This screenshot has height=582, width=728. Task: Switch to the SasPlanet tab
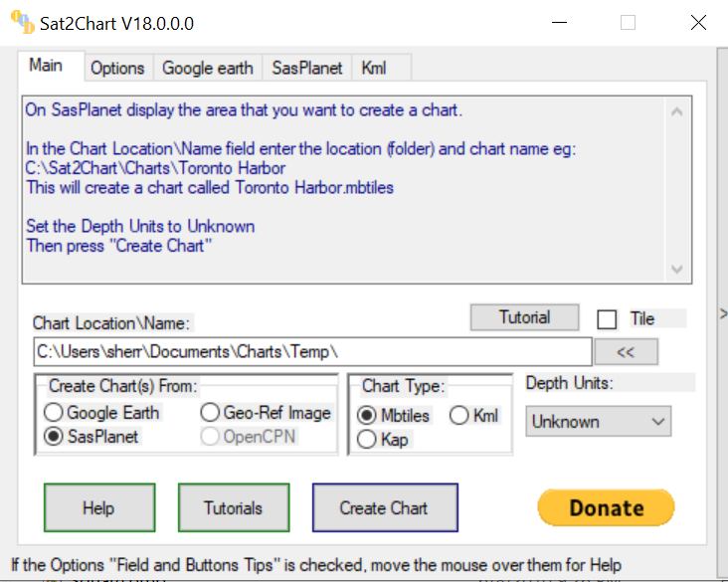[307, 69]
